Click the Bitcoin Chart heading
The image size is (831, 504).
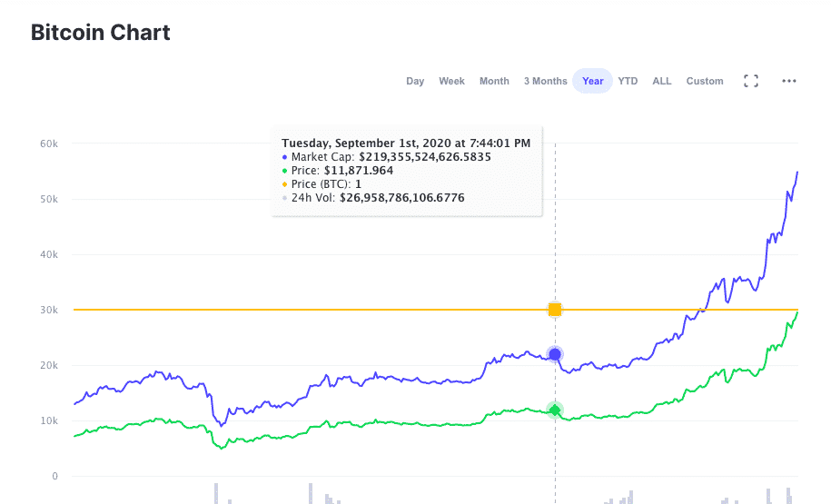(100, 33)
